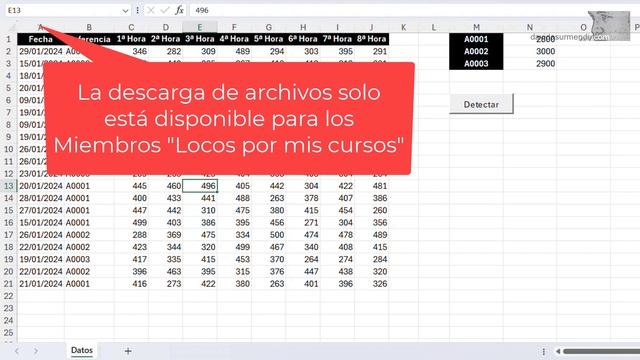Screen dimensions: 640x360
Task: Open the Name Box dropdown arrow
Action: [125, 11]
